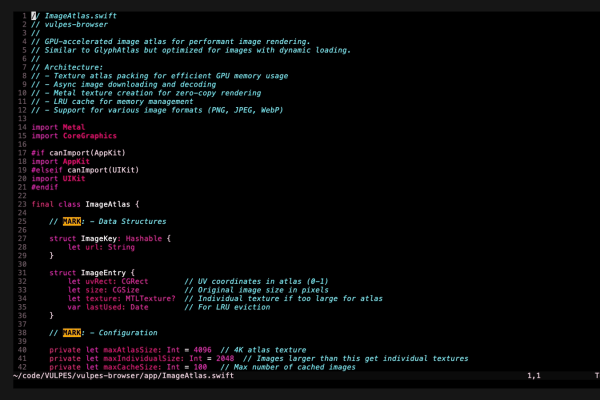This screenshot has height=400, width=600.
Task: Click highlighted MARK in 'Configuration' comment
Action: point(72,333)
